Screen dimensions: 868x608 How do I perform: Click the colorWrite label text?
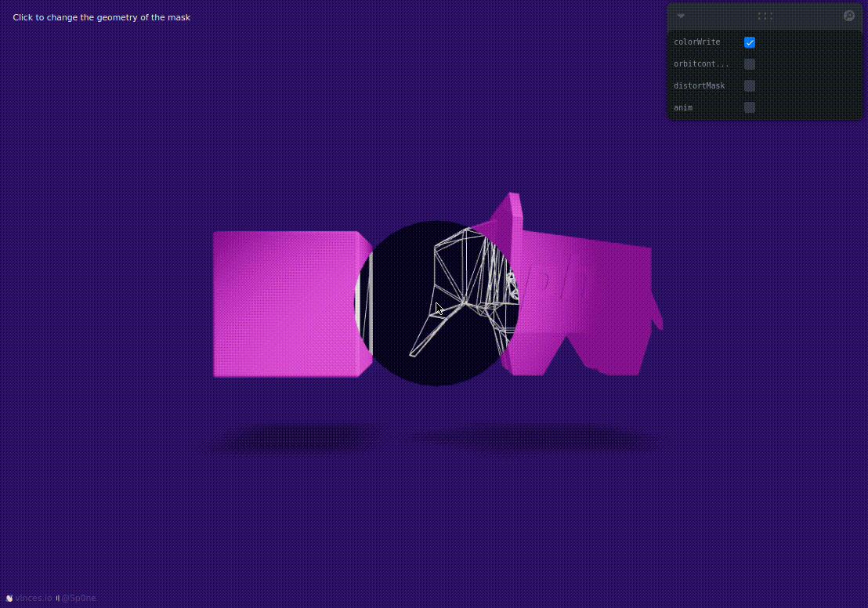click(x=697, y=42)
